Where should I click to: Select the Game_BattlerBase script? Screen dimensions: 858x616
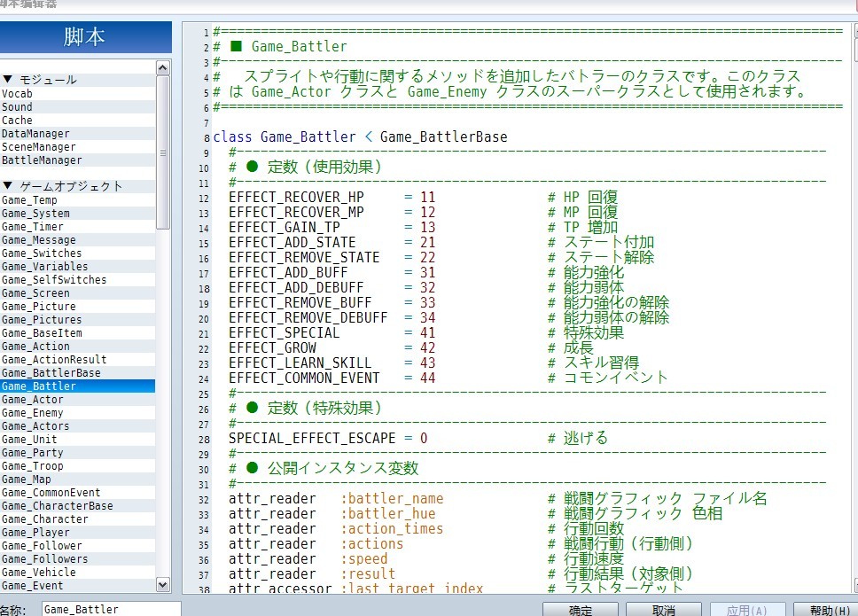click(x=78, y=372)
